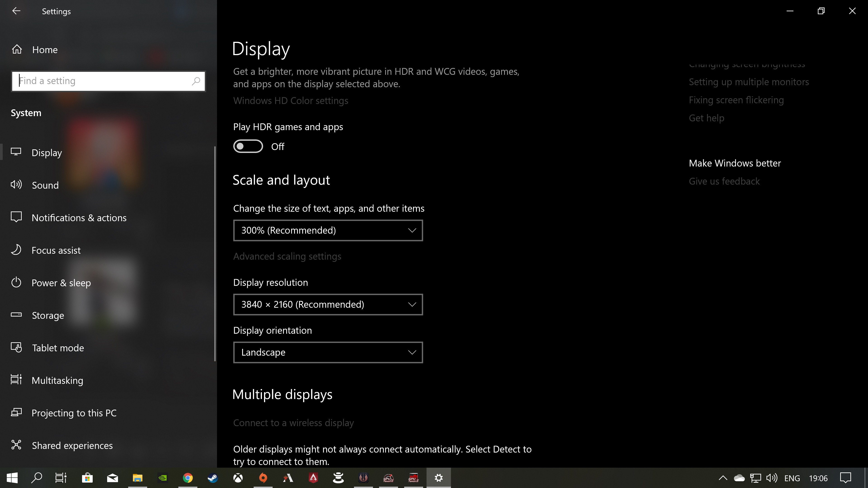Image resolution: width=868 pixels, height=488 pixels.
Task: Go to Storage settings section
Action: (47, 315)
